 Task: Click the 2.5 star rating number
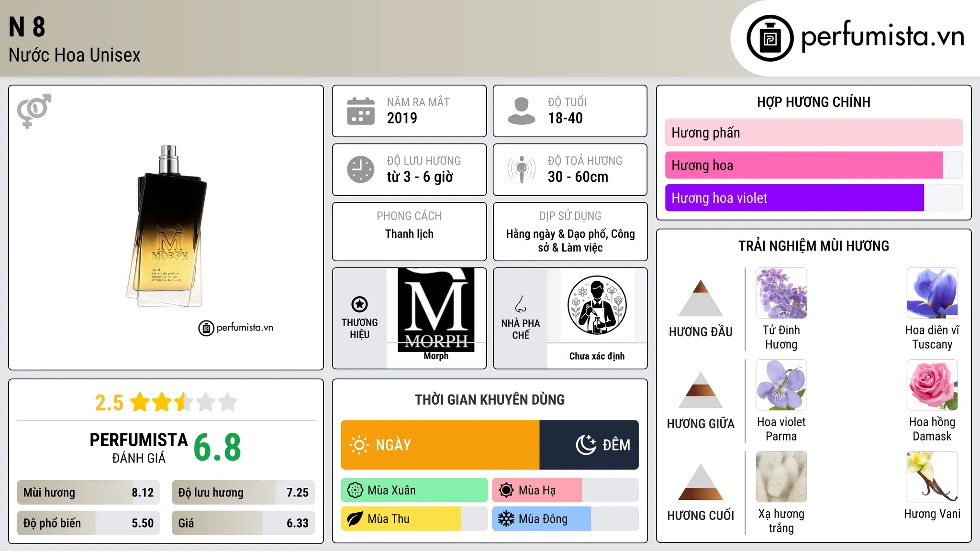(x=109, y=403)
